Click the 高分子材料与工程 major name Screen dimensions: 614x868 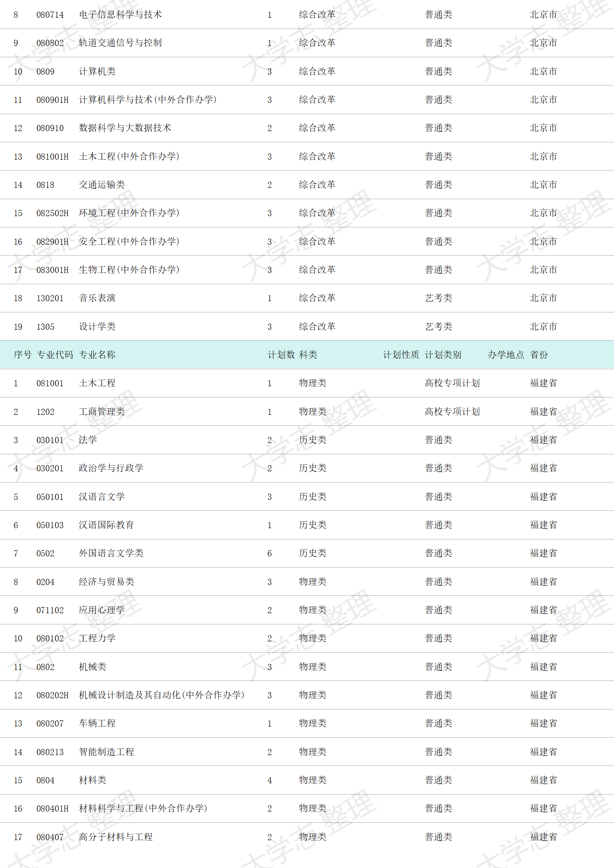tap(116, 837)
